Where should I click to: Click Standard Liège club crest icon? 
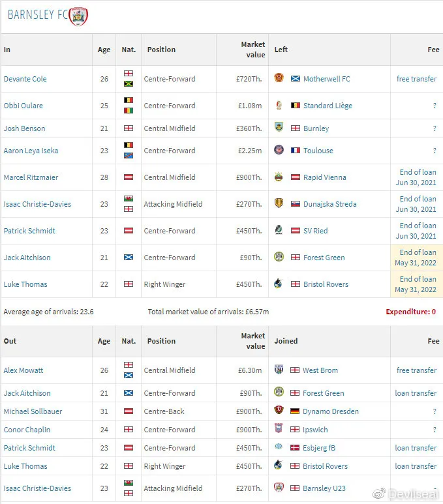point(279,105)
